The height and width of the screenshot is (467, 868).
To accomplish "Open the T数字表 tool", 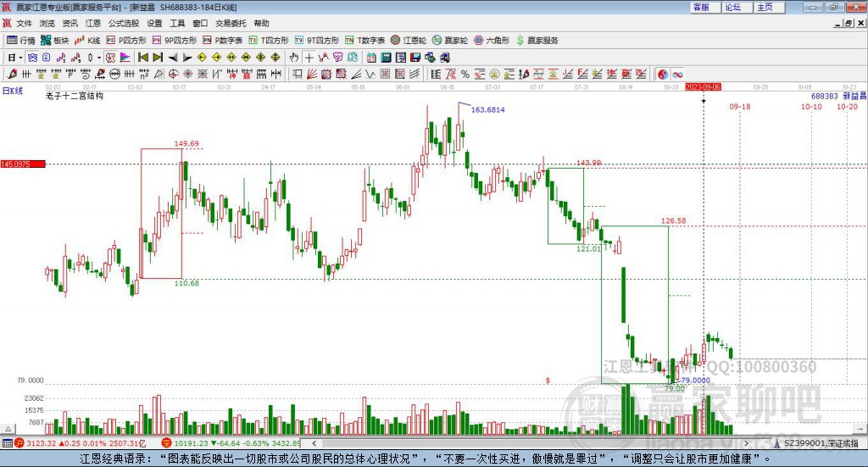I will pyautogui.click(x=364, y=41).
